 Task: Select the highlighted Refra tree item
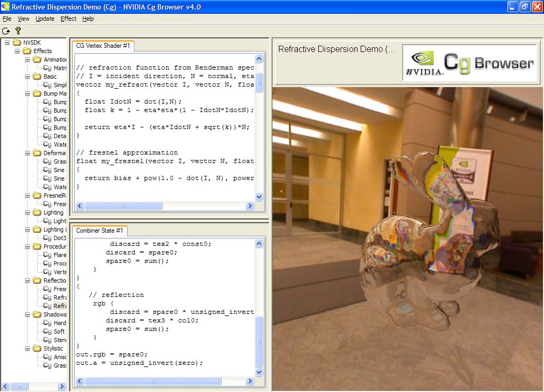point(59,306)
